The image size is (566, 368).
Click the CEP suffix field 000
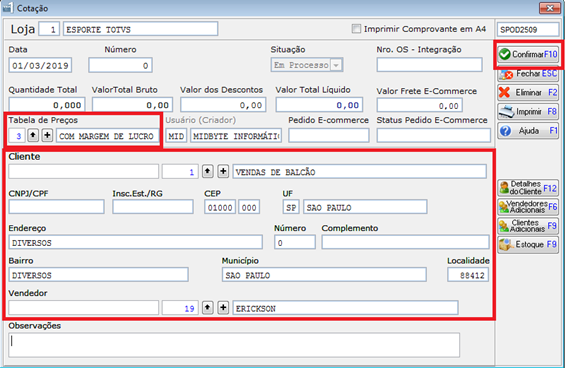(x=249, y=207)
